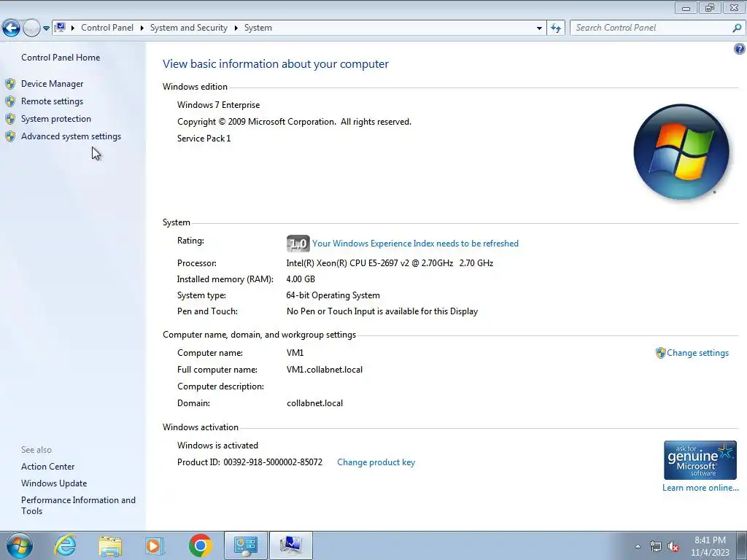The width and height of the screenshot is (747, 560).
Task: Show hidden tray icons arrow
Action: click(638, 546)
